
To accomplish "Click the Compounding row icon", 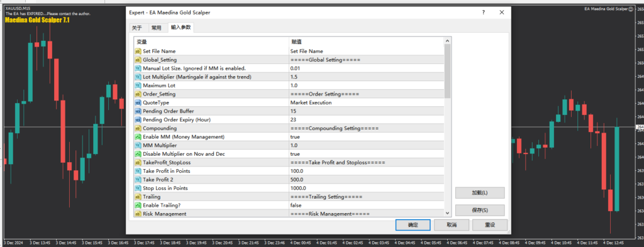I will click(x=138, y=128).
